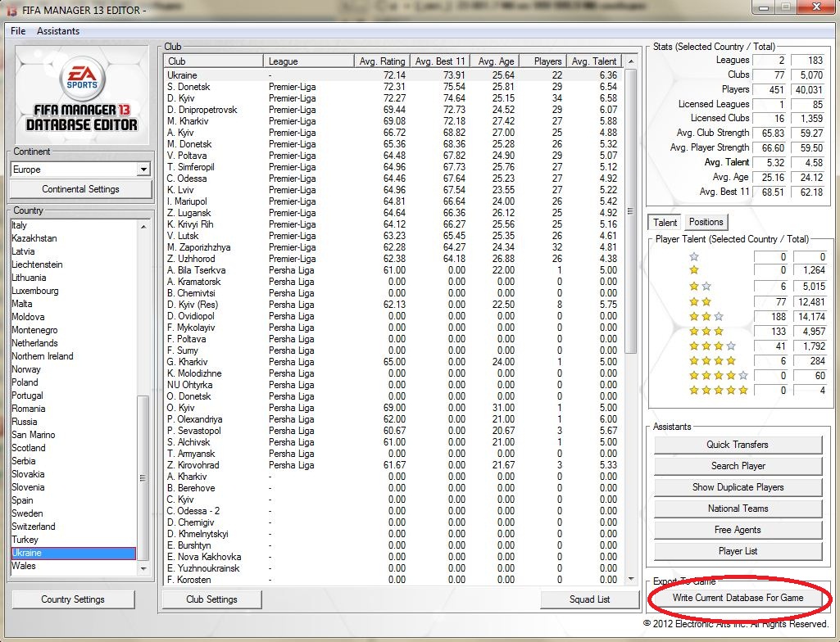Sort clubs by Avg. Talent column
840x642 pixels.
[x=593, y=61]
